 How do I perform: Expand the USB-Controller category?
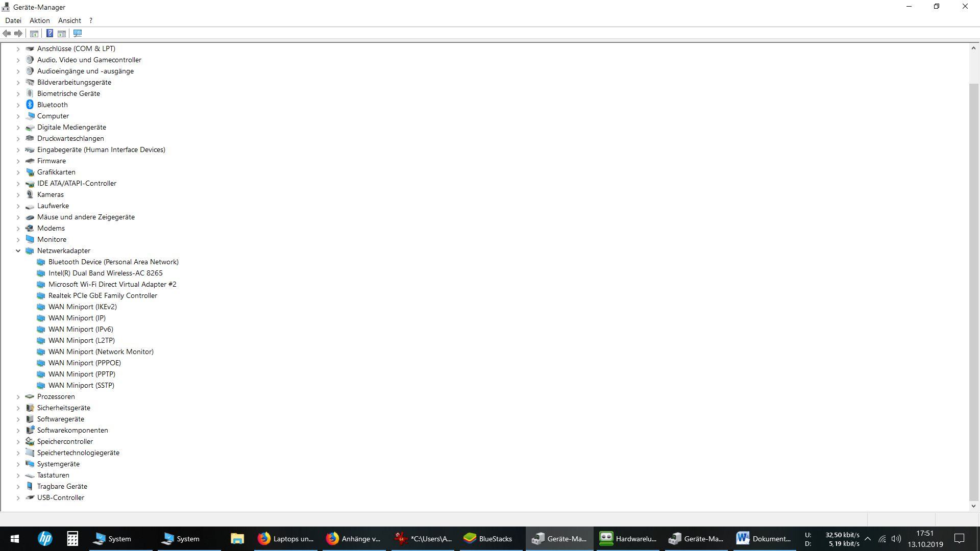[x=18, y=497]
